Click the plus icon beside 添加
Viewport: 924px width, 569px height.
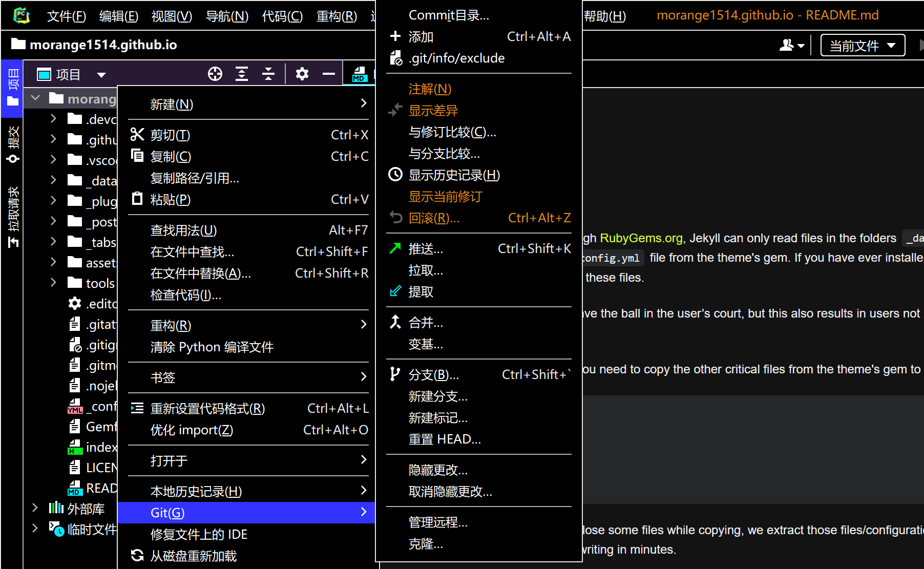coord(395,36)
